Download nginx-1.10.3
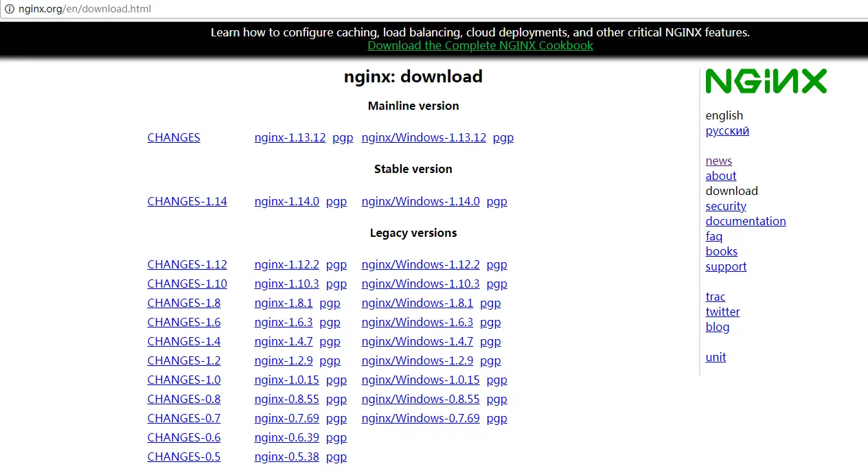The width and height of the screenshot is (868, 473). click(286, 284)
